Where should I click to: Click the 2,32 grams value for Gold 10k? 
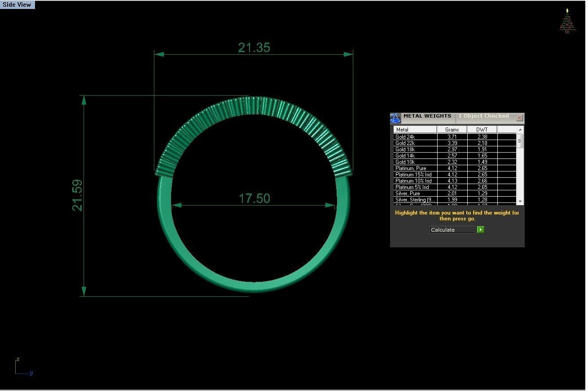(452, 162)
